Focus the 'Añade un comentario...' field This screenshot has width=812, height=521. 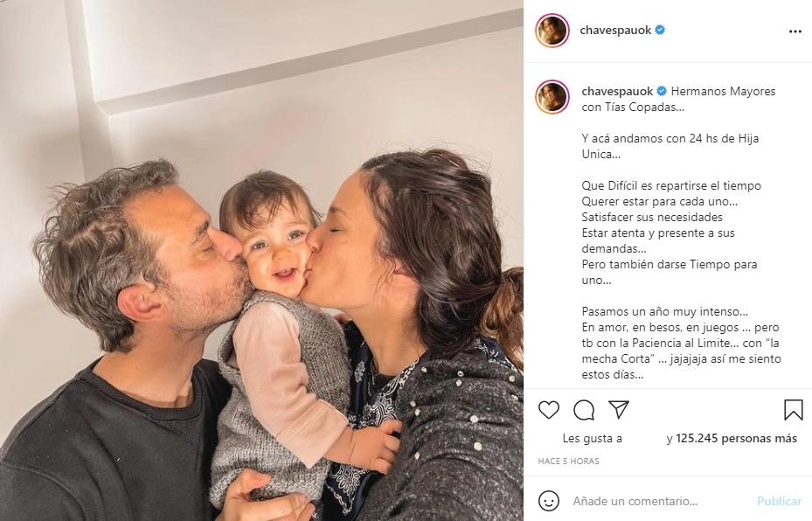pyautogui.click(x=658, y=501)
